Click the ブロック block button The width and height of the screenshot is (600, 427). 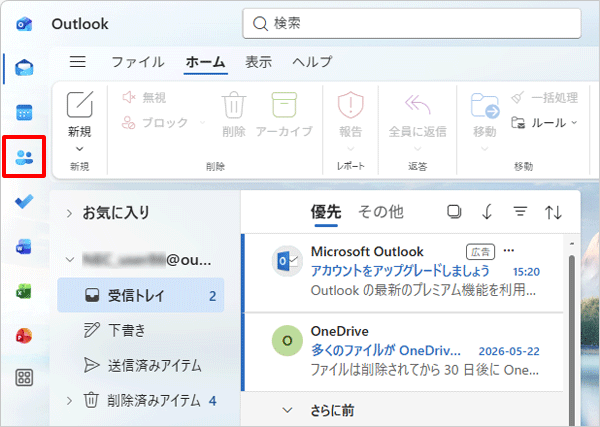point(155,123)
